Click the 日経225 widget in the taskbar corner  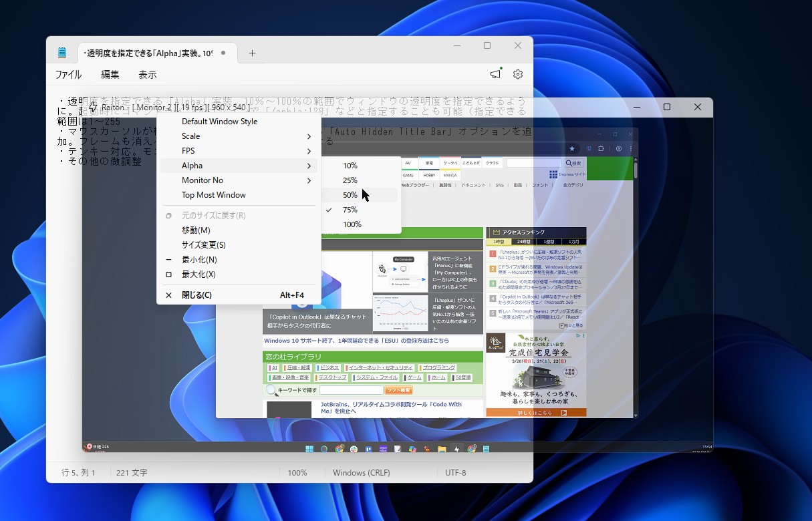tap(99, 446)
